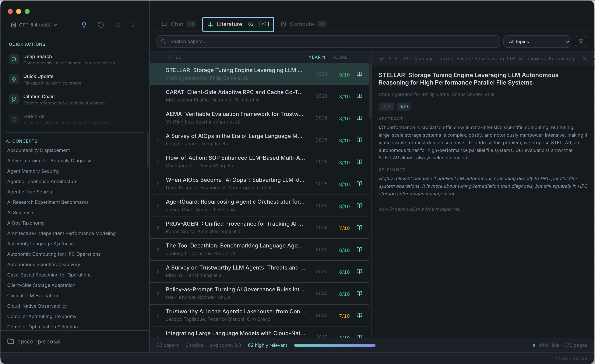
Task: Click the 2026 year tag in detail
Action: point(386,107)
